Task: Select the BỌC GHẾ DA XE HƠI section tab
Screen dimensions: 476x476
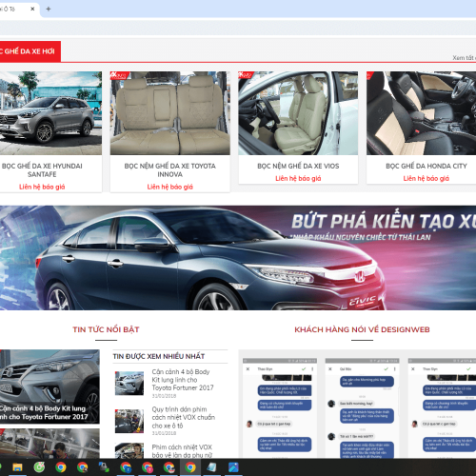Action: click(30, 51)
